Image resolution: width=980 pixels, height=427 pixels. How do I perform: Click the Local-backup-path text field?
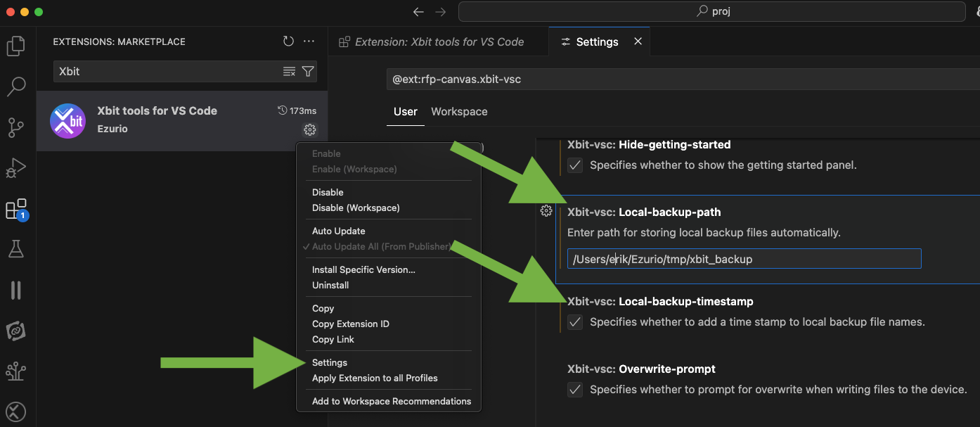point(744,259)
